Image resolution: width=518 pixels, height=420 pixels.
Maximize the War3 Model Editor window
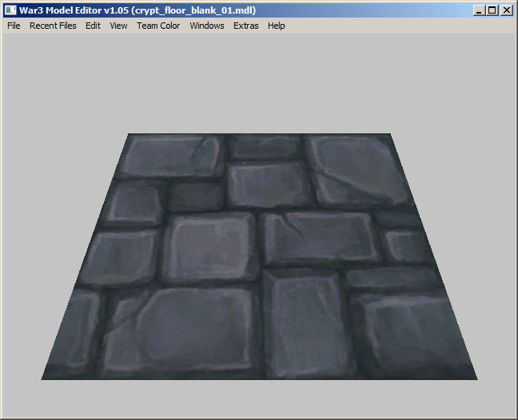(492, 10)
